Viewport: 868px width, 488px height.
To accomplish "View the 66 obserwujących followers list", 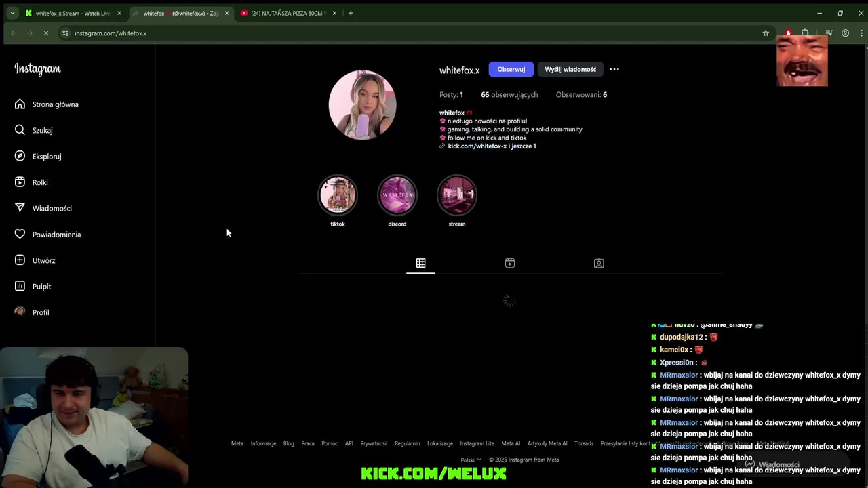I will (509, 95).
